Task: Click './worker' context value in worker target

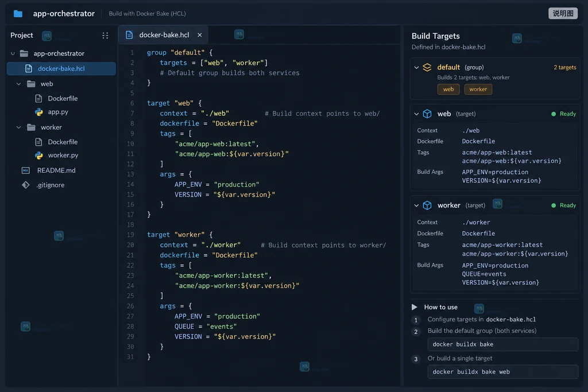Action: click(x=476, y=222)
